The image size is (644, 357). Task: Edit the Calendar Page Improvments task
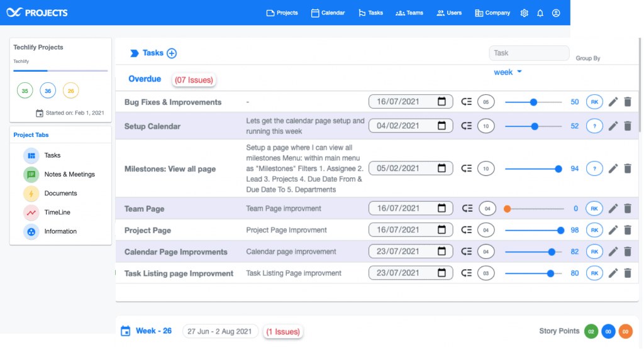click(613, 251)
